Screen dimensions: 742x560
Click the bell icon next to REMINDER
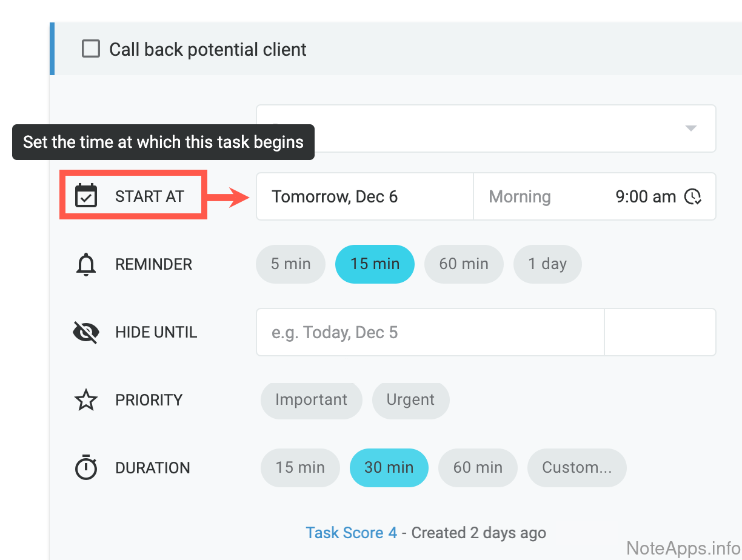click(x=86, y=264)
